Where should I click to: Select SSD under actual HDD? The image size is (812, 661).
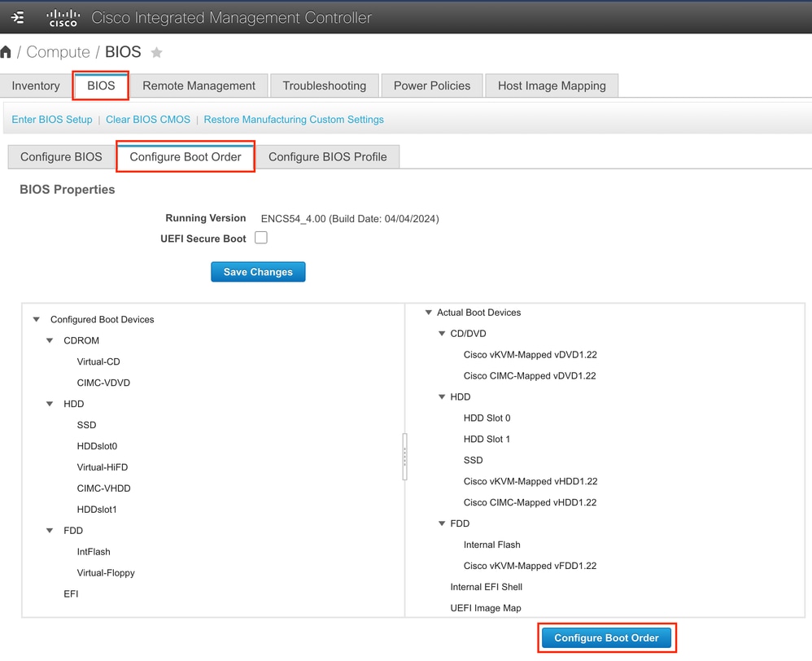pyautogui.click(x=473, y=461)
